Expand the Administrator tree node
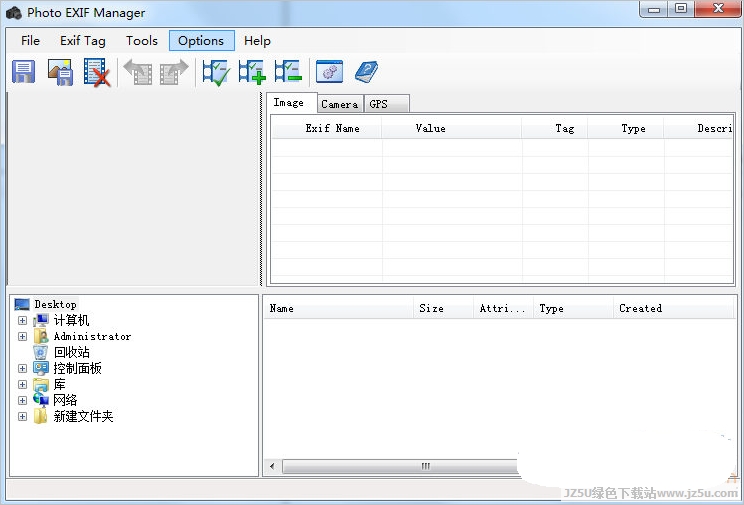The width and height of the screenshot is (744, 505). click(x=22, y=337)
